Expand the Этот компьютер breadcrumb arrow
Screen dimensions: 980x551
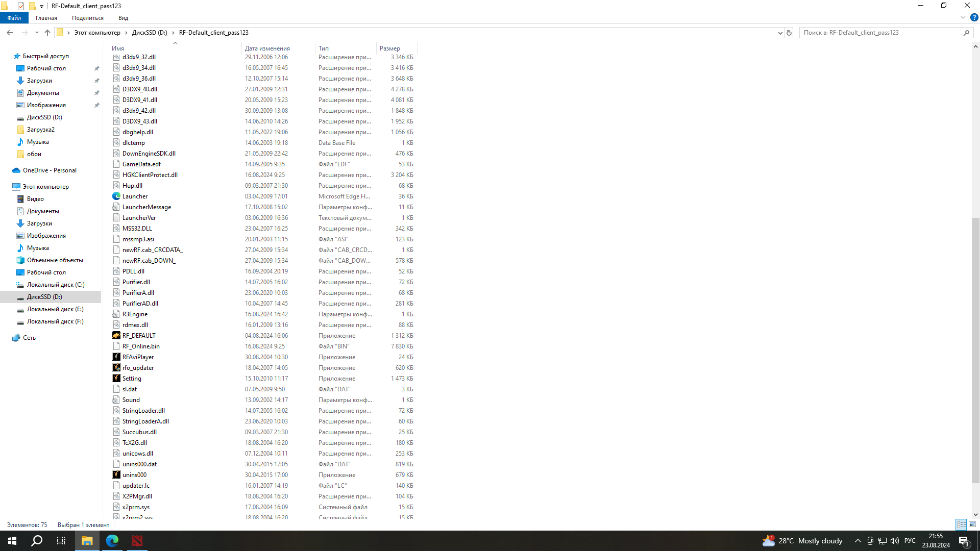tap(126, 33)
